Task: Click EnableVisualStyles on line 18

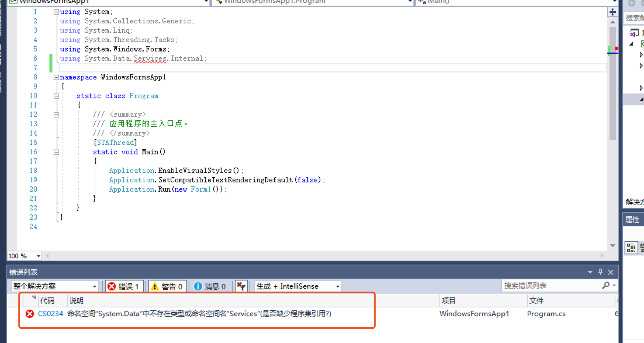Action: coord(195,171)
